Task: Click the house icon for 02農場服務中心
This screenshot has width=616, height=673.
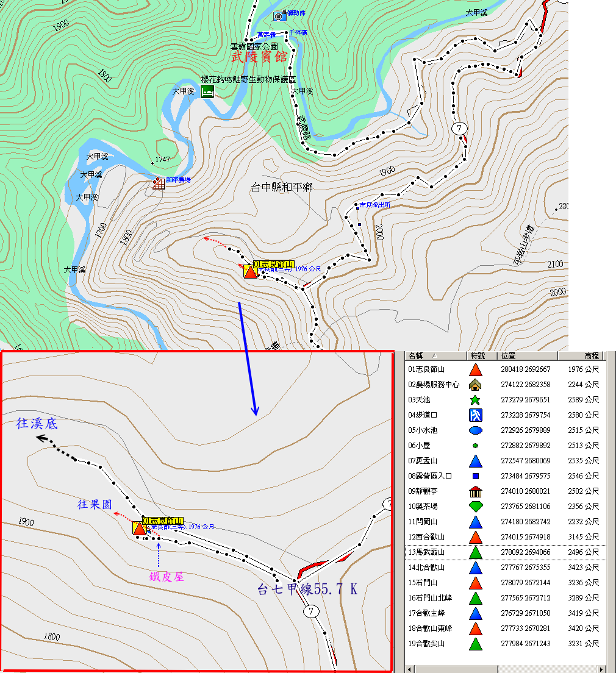Action: pos(476,385)
